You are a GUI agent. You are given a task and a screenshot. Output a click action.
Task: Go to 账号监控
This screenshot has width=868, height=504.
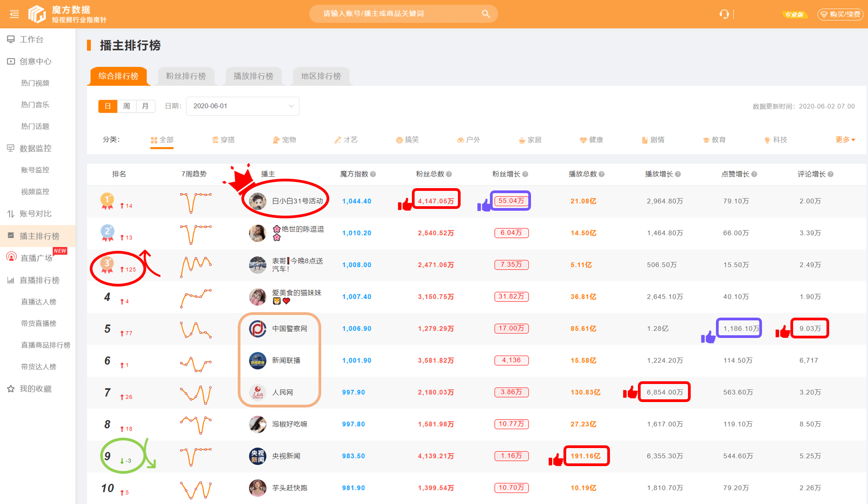point(35,170)
